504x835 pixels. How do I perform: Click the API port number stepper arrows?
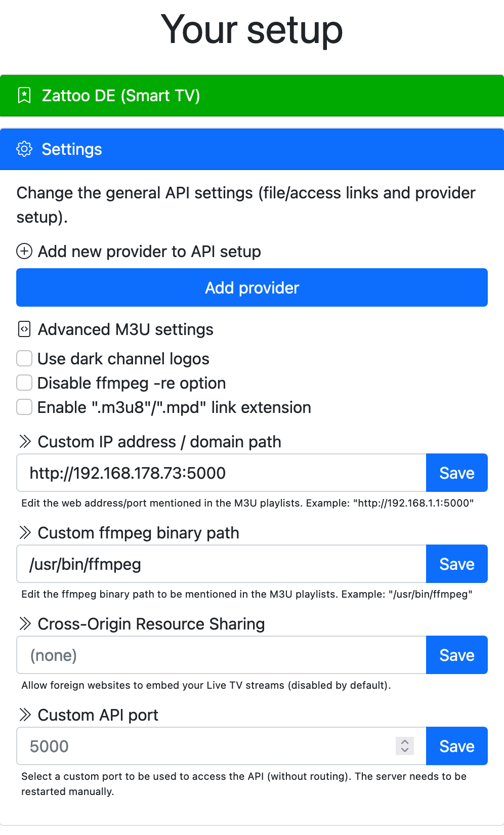coord(405,745)
